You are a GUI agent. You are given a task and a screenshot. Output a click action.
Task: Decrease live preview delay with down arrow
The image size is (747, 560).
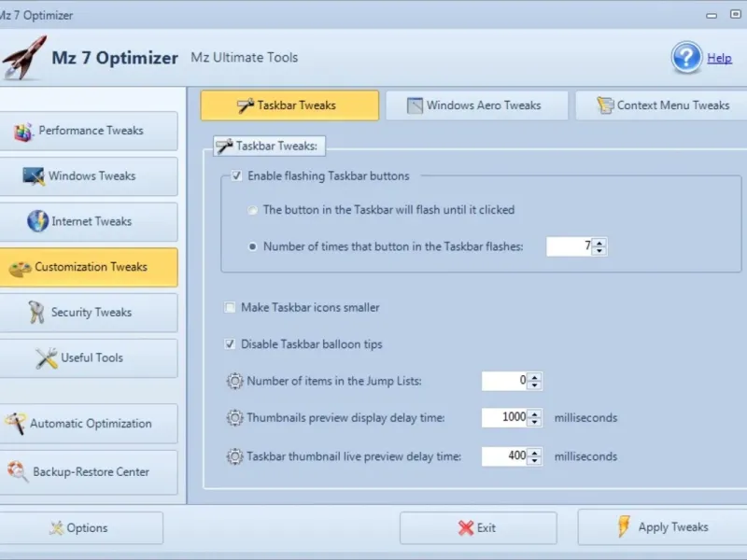pos(534,460)
